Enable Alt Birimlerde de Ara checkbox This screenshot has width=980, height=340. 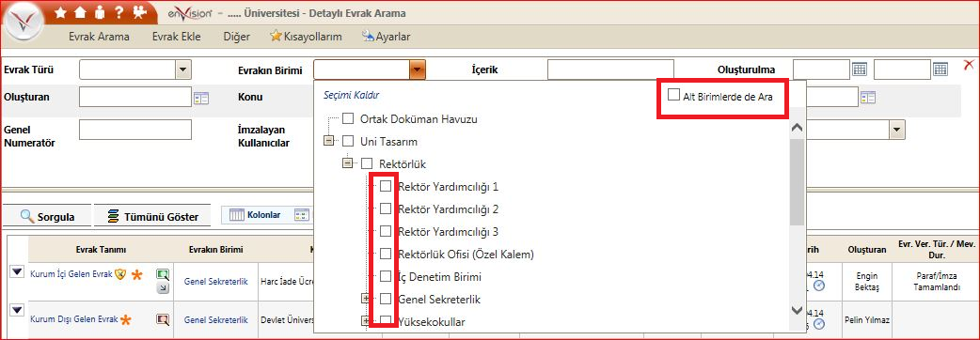tap(673, 95)
